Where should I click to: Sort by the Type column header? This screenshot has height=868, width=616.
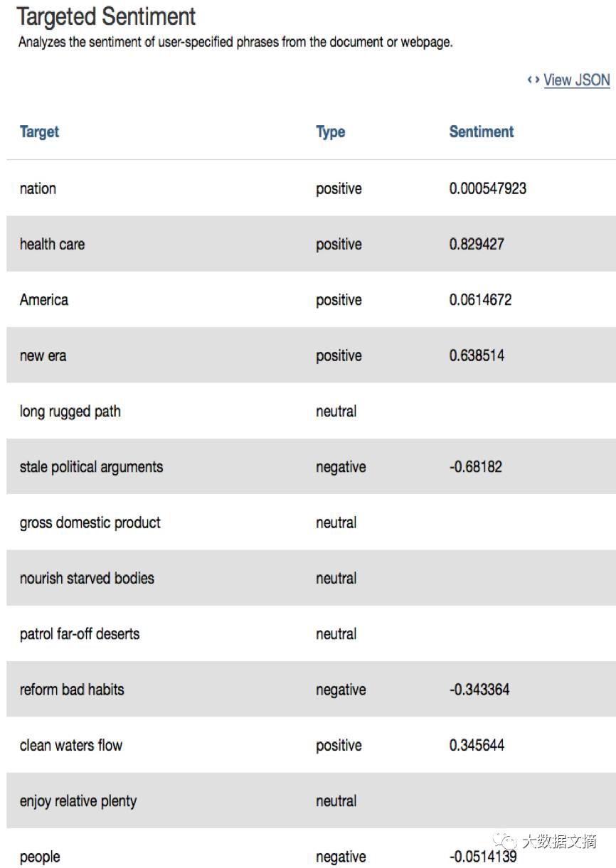pyautogui.click(x=331, y=132)
